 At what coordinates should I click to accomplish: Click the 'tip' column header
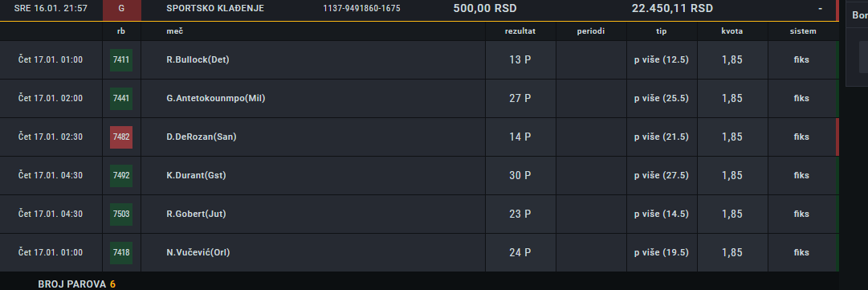[x=662, y=31]
